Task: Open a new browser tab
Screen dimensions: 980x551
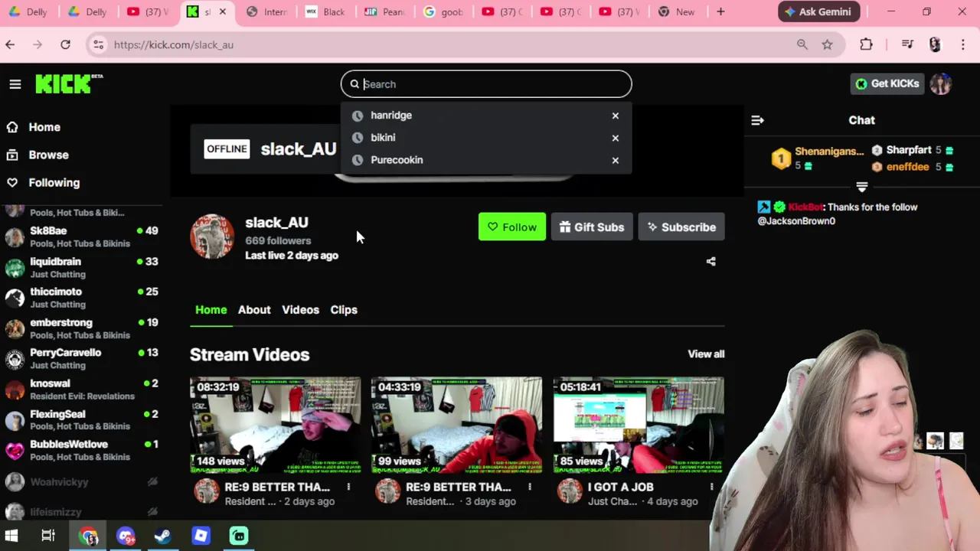Action: pos(721,11)
